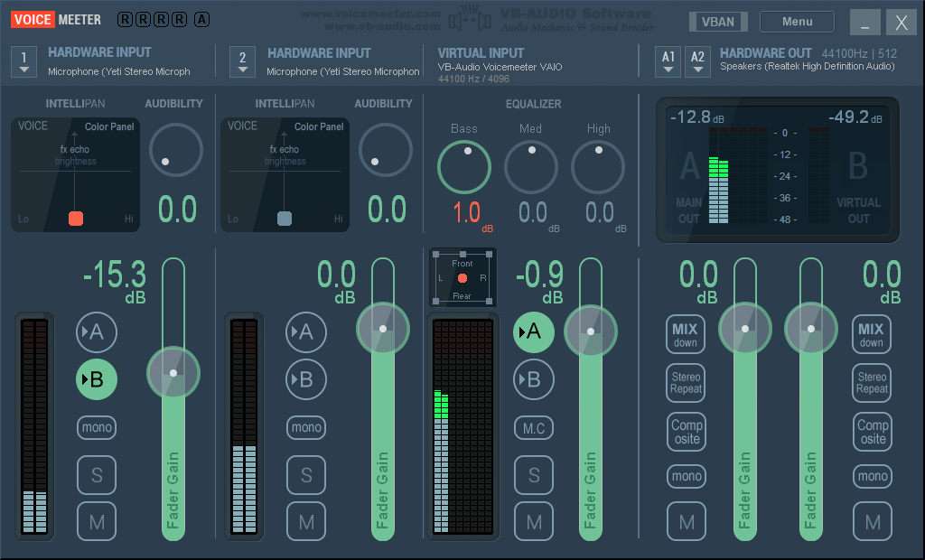Click the first R status indicator
The height and width of the screenshot is (560, 925).
click(125, 20)
